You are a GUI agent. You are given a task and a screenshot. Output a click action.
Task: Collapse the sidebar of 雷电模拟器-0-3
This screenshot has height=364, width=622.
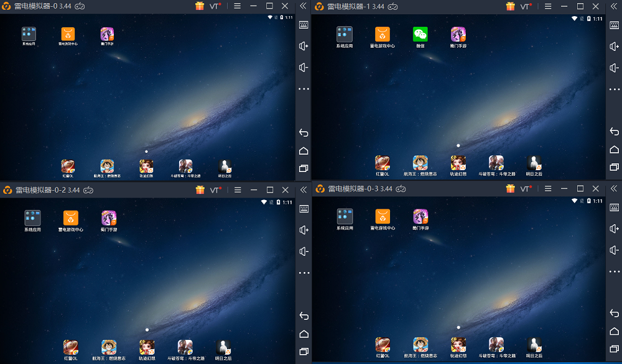click(614, 188)
